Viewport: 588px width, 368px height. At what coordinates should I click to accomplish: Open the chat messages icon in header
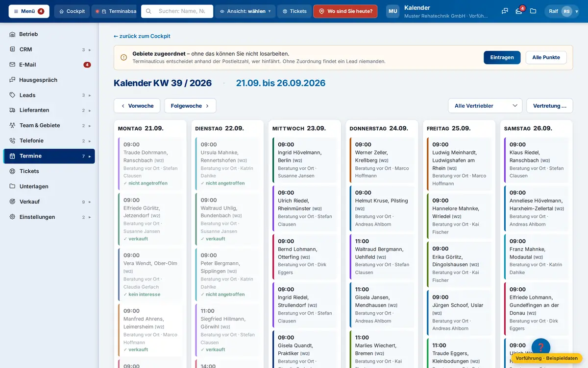coord(505,11)
